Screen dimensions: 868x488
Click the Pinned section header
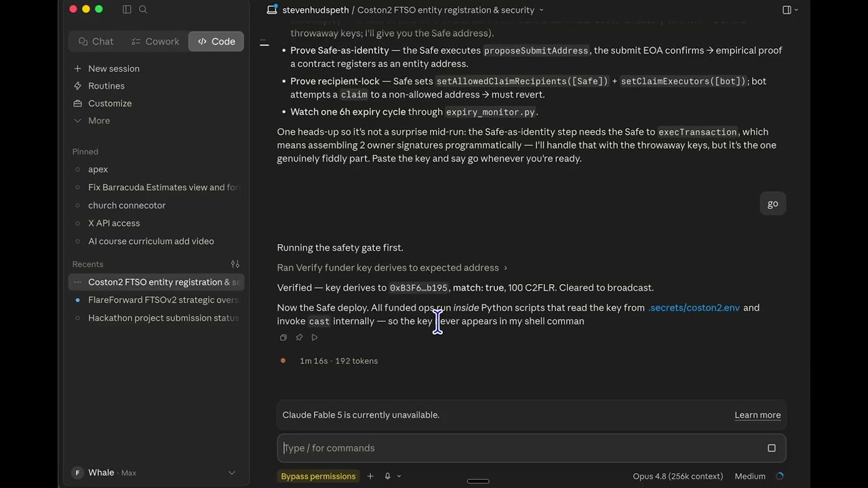[85, 152]
